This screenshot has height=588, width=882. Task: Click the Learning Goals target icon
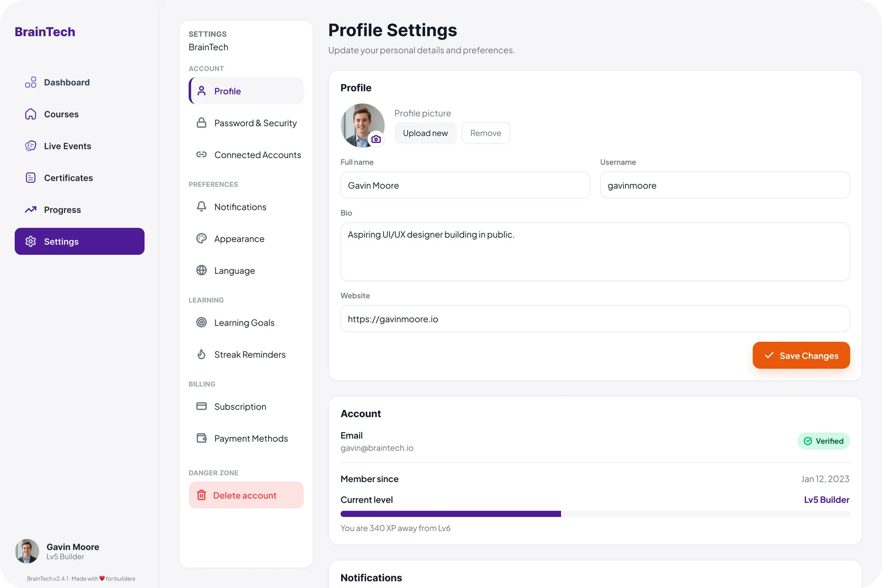(201, 322)
